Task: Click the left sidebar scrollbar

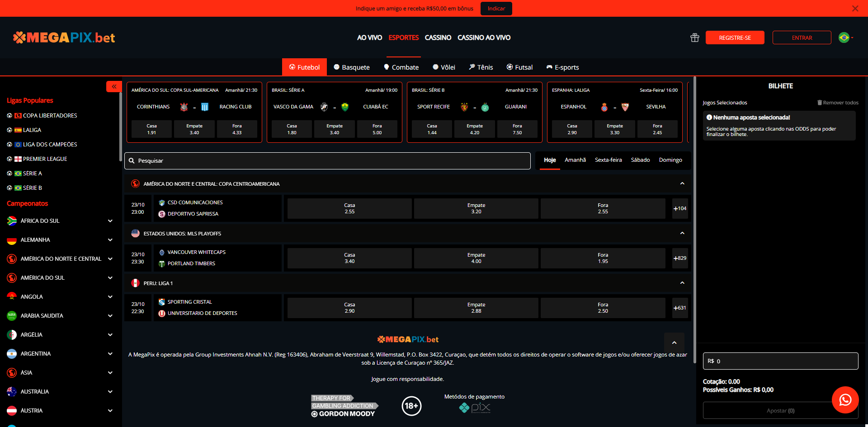Action: 120,127
